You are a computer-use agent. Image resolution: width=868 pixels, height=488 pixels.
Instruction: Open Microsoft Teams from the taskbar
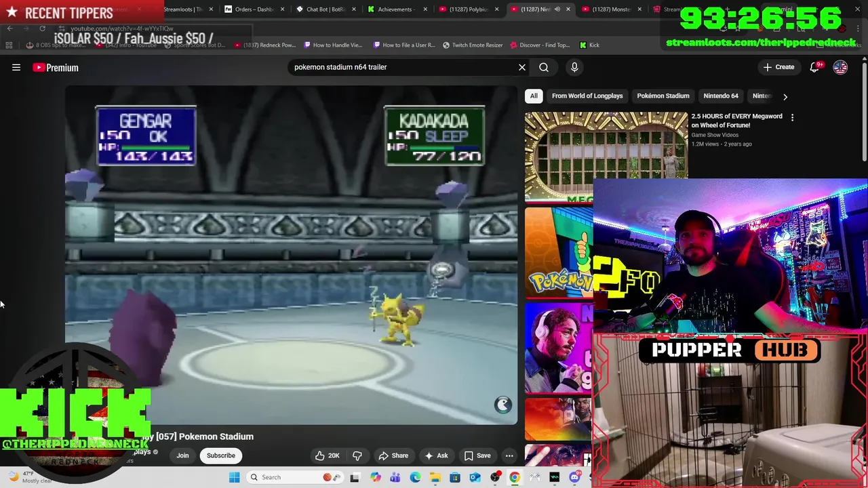pos(395,477)
